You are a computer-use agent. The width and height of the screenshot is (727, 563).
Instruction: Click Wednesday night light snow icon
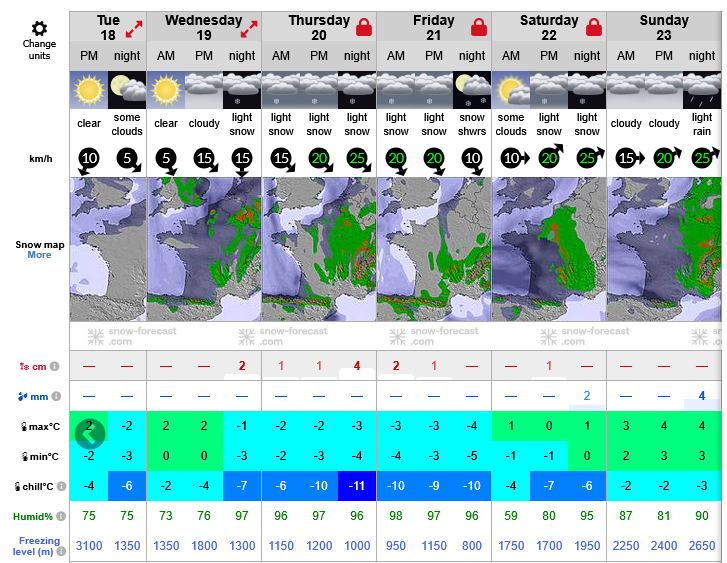click(x=242, y=90)
